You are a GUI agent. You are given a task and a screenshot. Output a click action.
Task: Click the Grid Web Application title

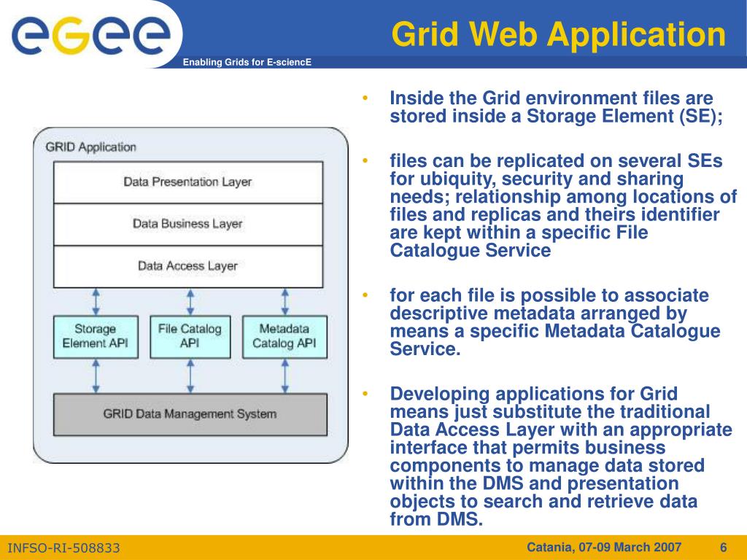coord(558,35)
